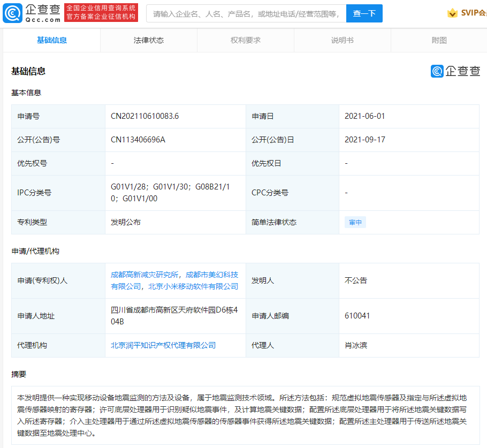The image size is (487, 448).
Task: Click the 企查查 watermark logo beside 基础信息
Action: (455, 71)
